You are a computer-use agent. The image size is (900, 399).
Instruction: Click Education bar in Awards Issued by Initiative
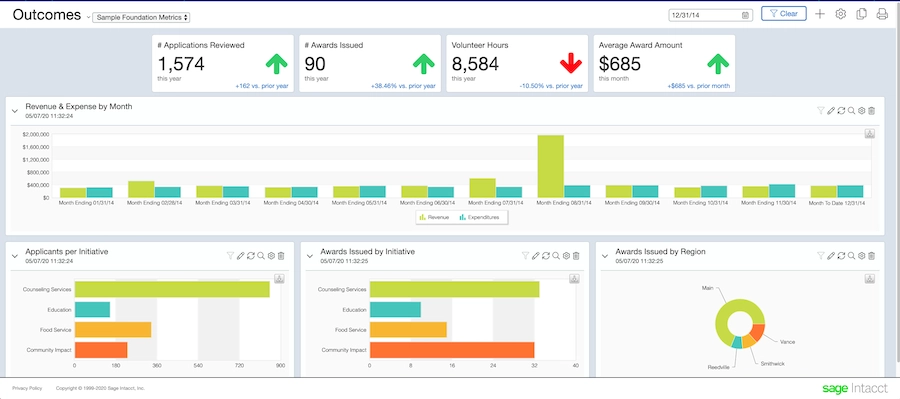point(395,310)
